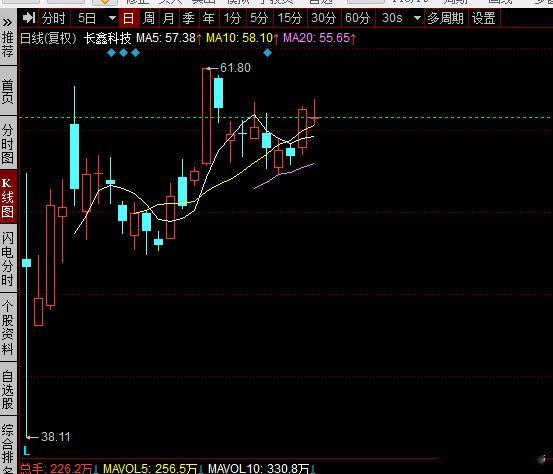Click second blue diamond event marker
The height and width of the screenshot is (474, 553).
click(x=123, y=53)
